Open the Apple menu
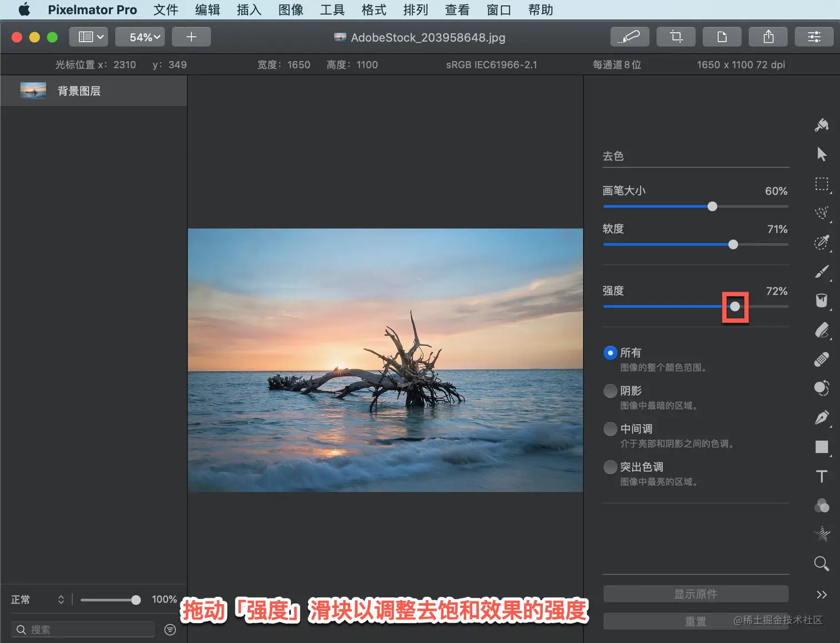This screenshot has height=643, width=840. (24, 9)
